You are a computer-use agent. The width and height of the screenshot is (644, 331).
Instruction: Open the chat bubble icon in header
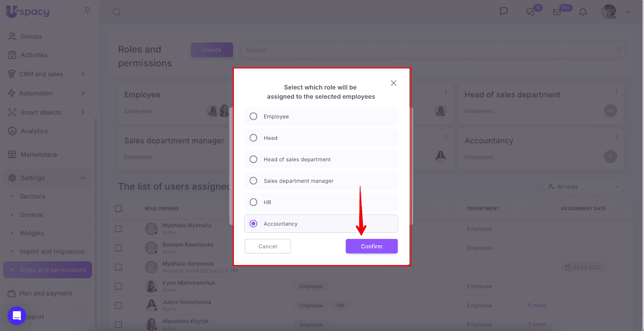(504, 11)
